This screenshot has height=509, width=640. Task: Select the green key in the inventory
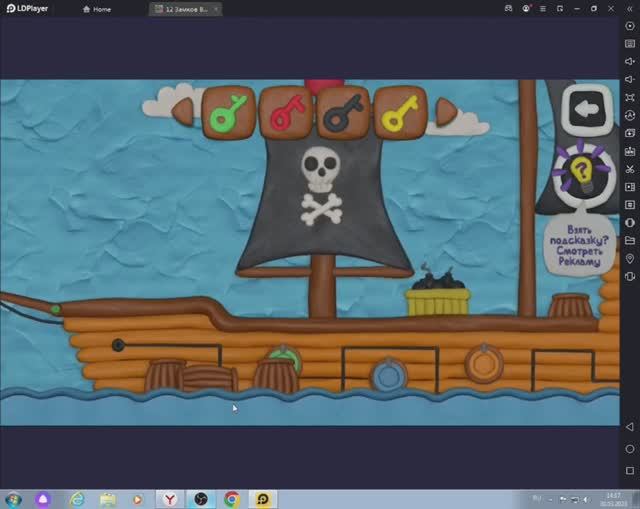point(229,113)
